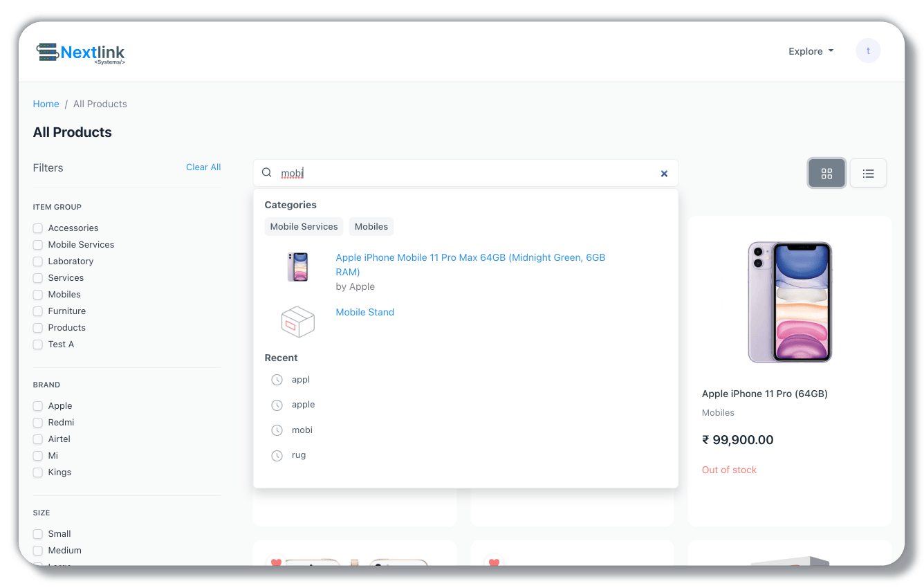Choose recent search 'appl'
924x588 pixels.
(x=301, y=380)
